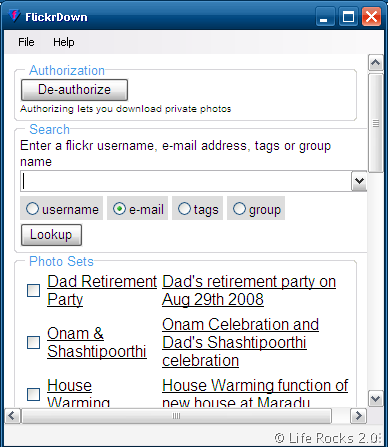Open the Dad Retirement Party link
388x447 pixels.
[102, 290]
